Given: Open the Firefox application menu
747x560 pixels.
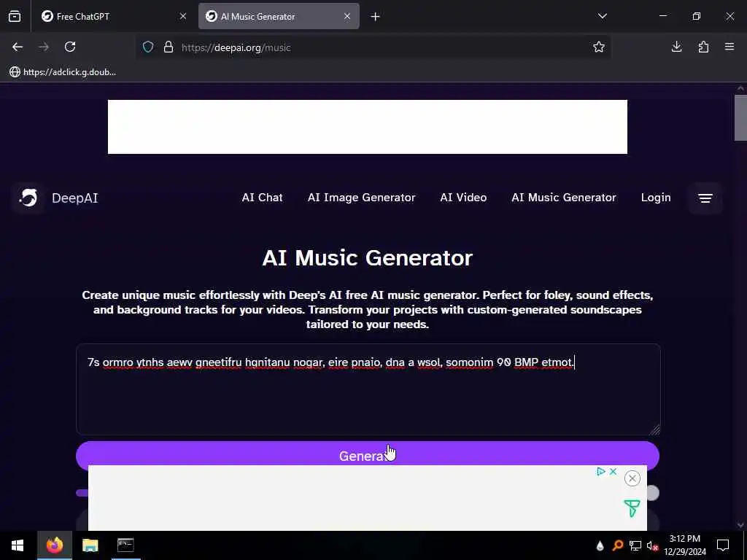Looking at the screenshot, I should click(729, 47).
